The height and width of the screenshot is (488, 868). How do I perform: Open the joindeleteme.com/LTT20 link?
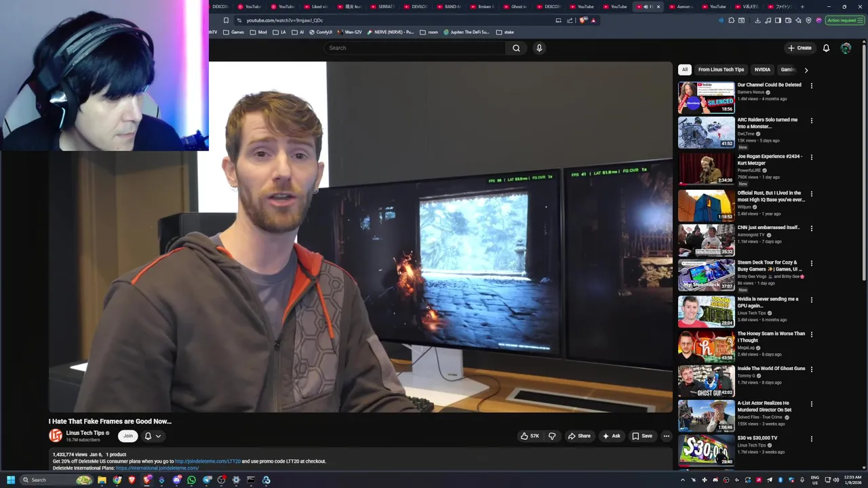(208, 461)
